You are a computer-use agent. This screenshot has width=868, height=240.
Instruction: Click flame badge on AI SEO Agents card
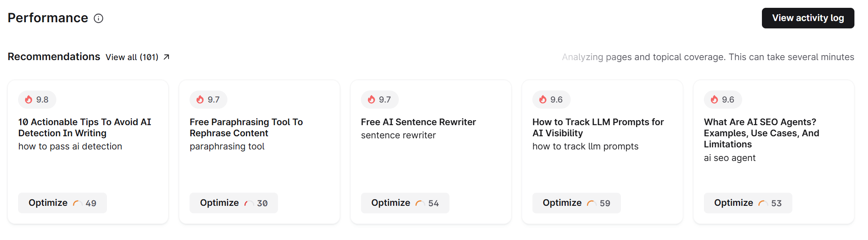(722, 100)
